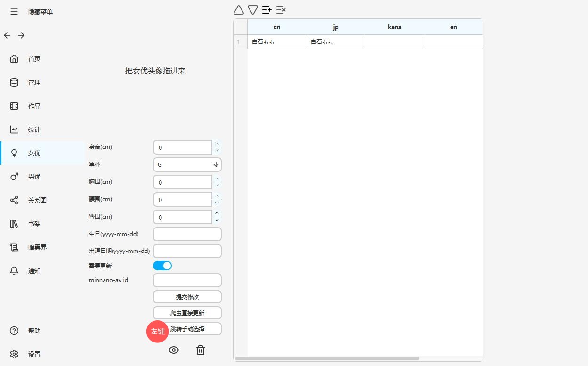Increase 身高 value with up stepper
Screen dimensions: 588x366
[x=217, y=144]
